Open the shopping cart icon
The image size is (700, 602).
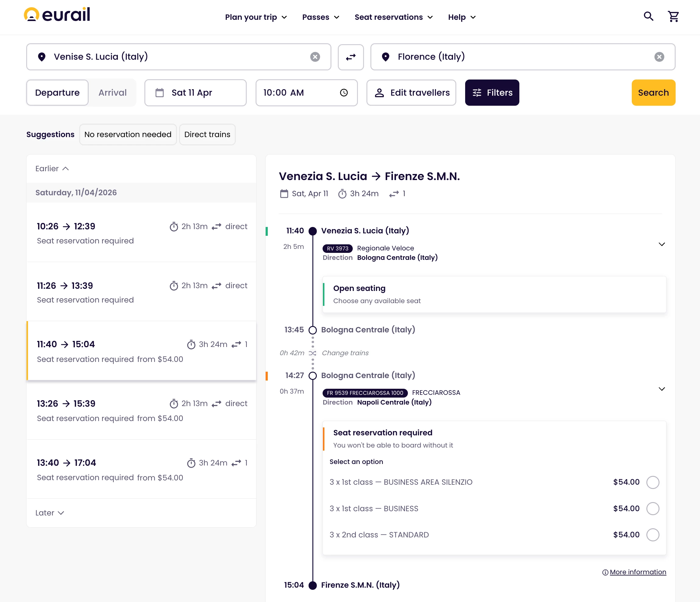click(673, 16)
